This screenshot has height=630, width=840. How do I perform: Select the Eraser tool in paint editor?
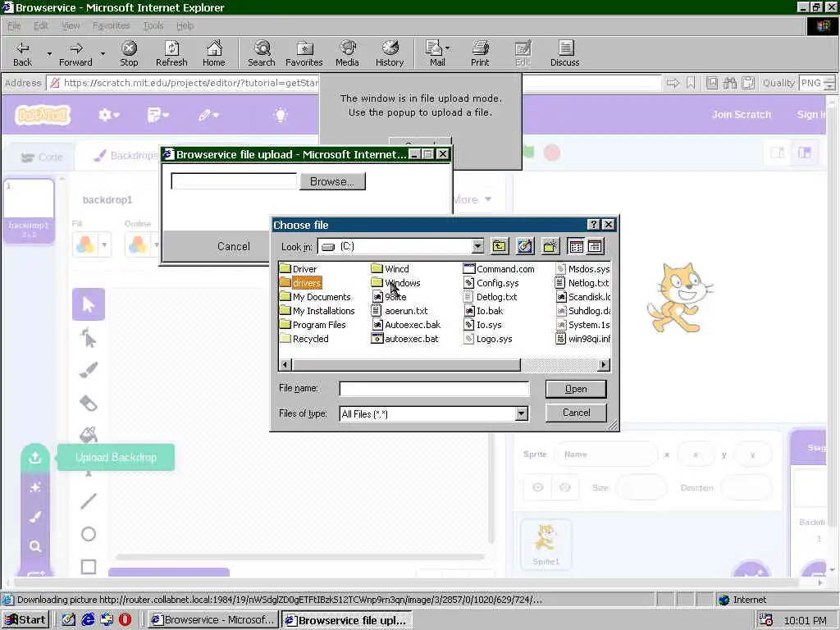[89, 403]
